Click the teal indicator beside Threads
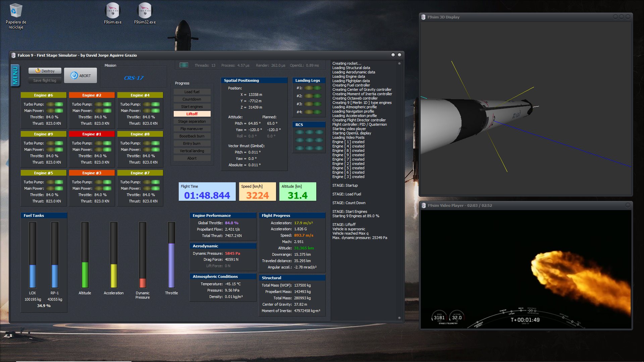The height and width of the screenshot is (362, 644). (184, 65)
